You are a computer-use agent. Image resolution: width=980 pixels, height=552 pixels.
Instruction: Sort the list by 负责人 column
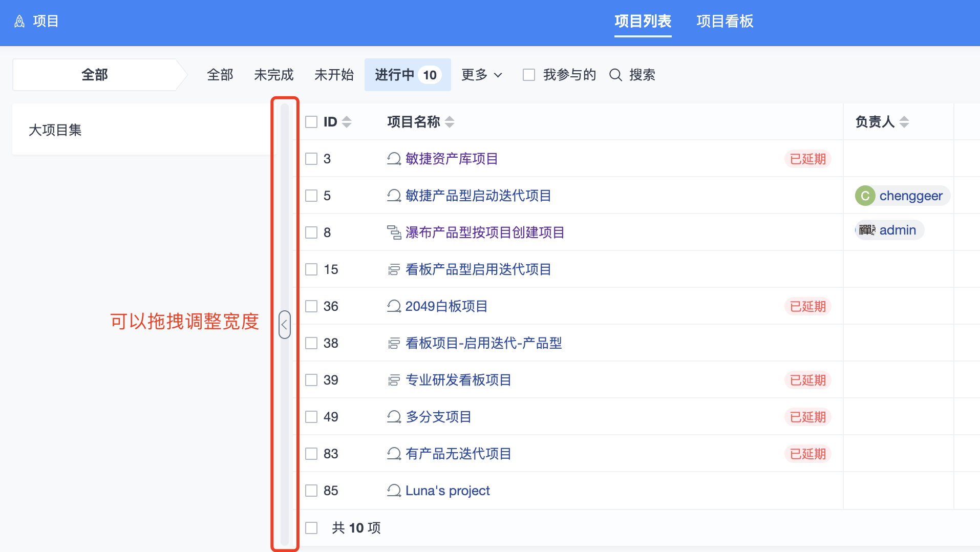tap(904, 122)
